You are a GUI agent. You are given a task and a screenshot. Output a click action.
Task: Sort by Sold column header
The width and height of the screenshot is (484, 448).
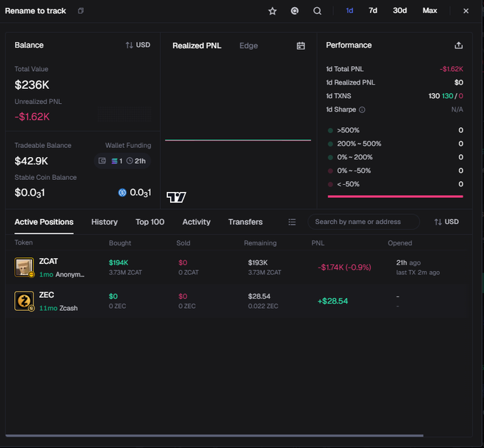pos(183,243)
